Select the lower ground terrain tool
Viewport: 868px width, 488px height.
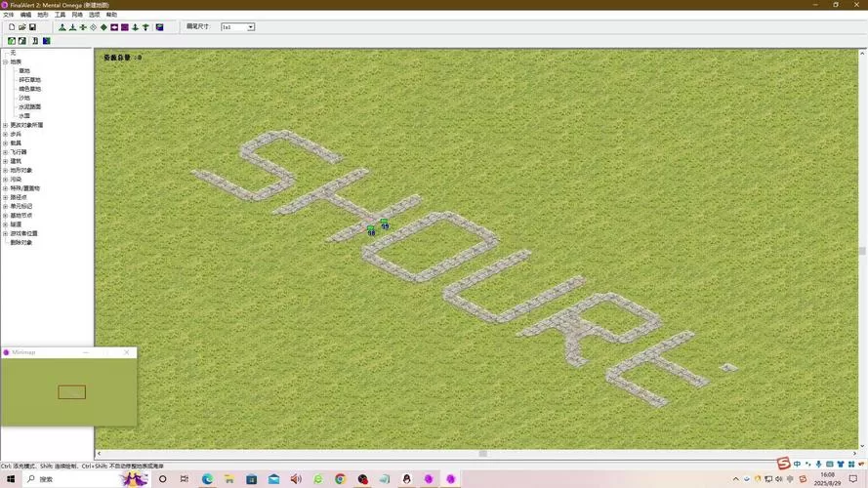coord(72,27)
